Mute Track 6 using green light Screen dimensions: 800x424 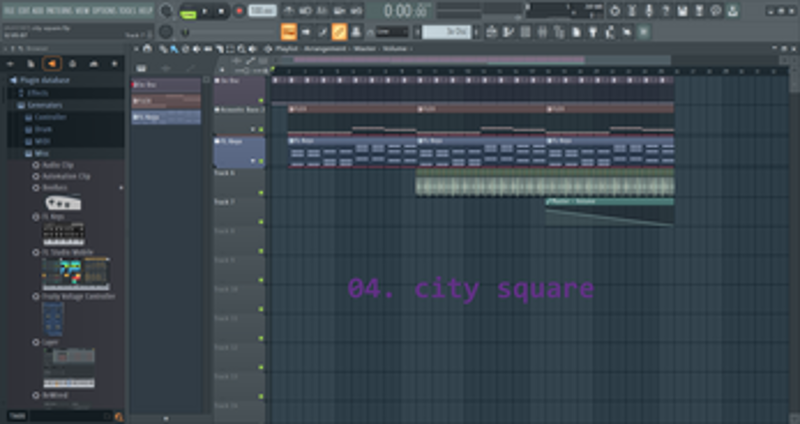261,193
